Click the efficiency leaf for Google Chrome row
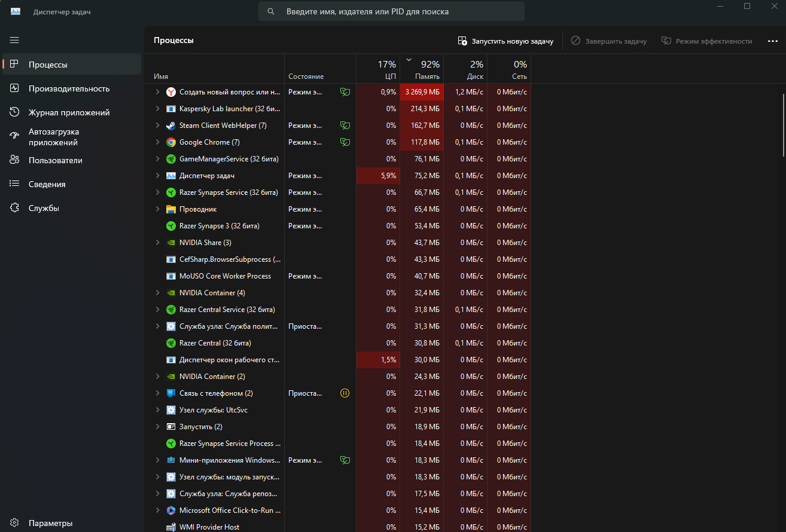The image size is (786, 532). tap(345, 142)
